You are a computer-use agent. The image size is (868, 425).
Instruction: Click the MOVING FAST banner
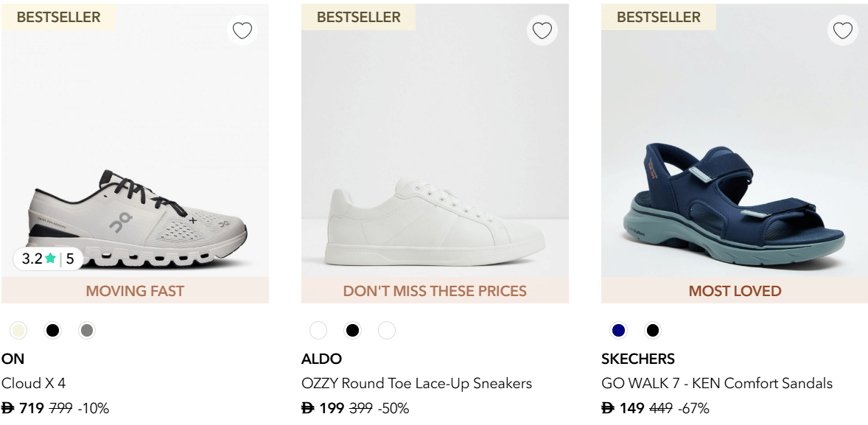point(135,291)
